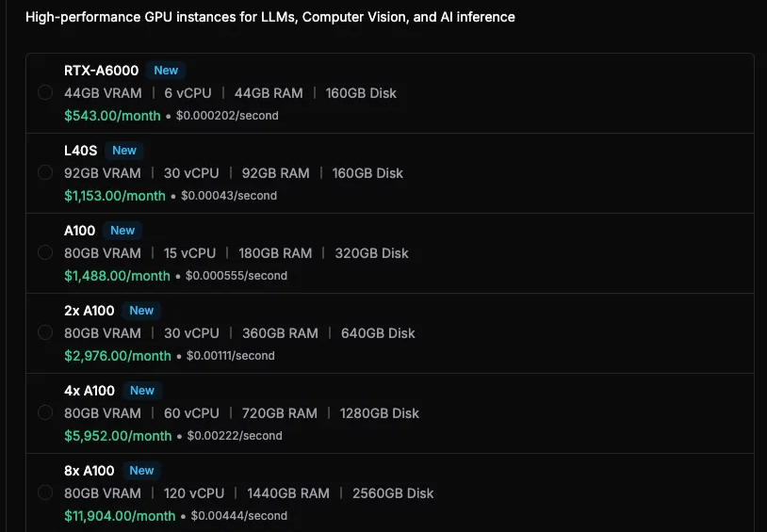
Task: Click the $0.00222/second rate
Action: [235, 436]
